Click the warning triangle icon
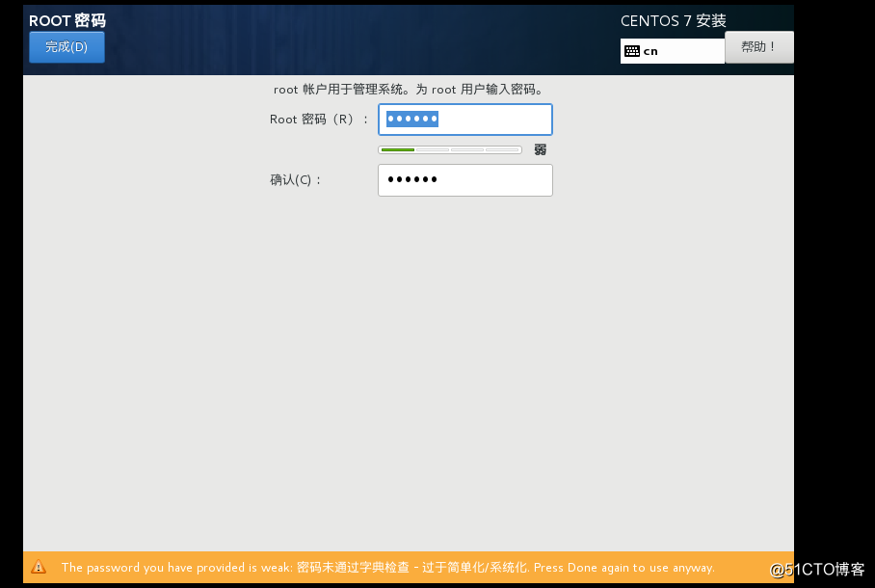The width and height of the screenshot is (875, 588). tap(39, 568)
